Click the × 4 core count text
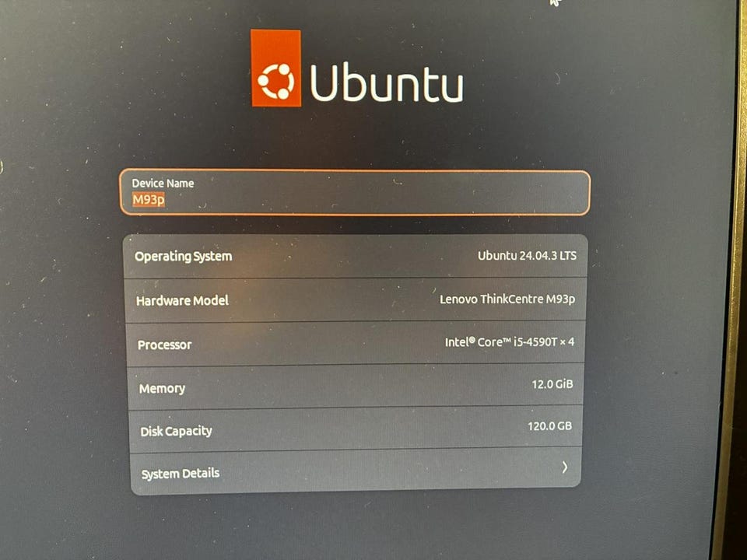 tap(567, 342)
